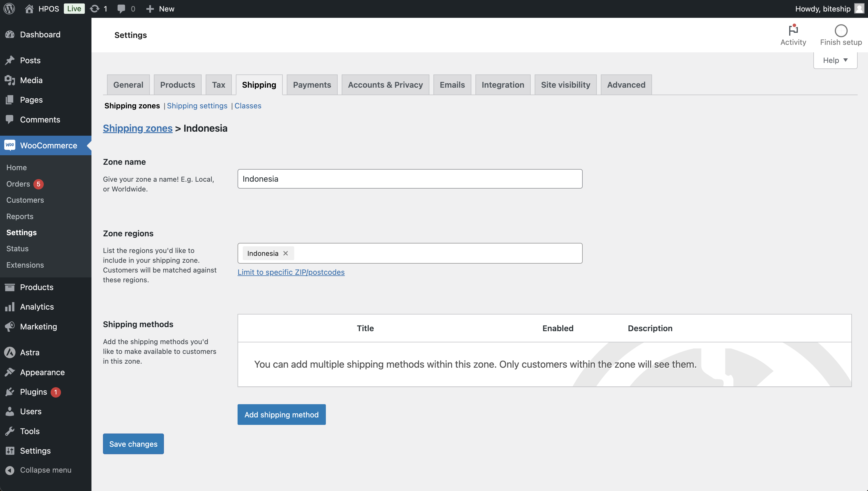Open the Status submenu item
Image resolution: width=868 pixels, height=491 pixels.
(x=18, y=249)
